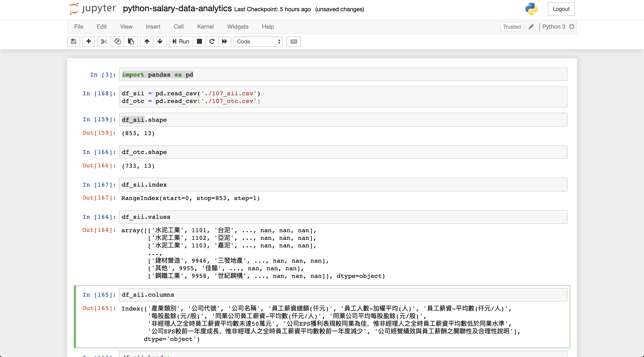This screenshot has width=644, height=357.
Task: Paste cells below icon
Action: [x=131, y=42]
